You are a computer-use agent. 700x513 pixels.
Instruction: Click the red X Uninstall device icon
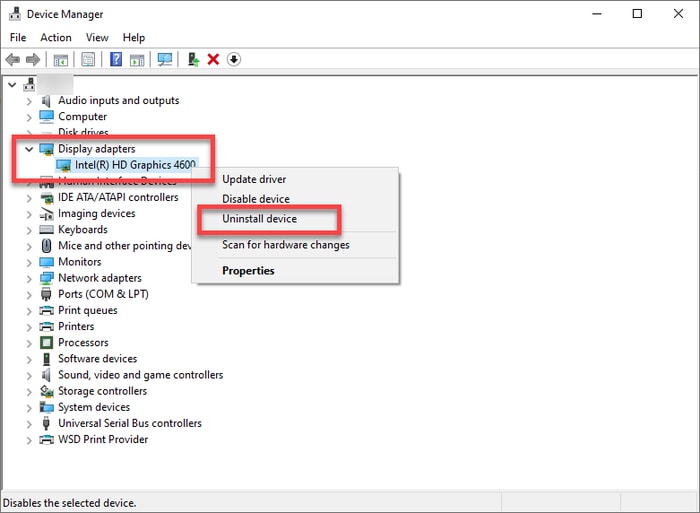[x=213, y=60]
